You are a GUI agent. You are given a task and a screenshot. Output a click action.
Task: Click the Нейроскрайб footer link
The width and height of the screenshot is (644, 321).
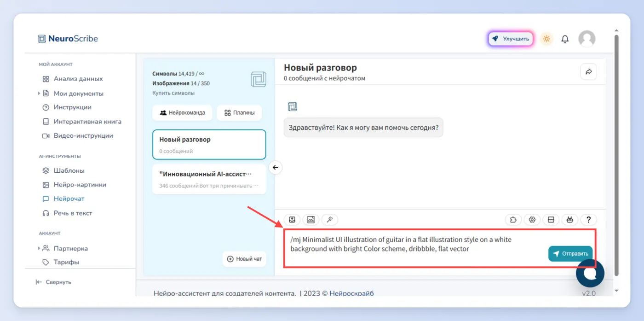351,293
